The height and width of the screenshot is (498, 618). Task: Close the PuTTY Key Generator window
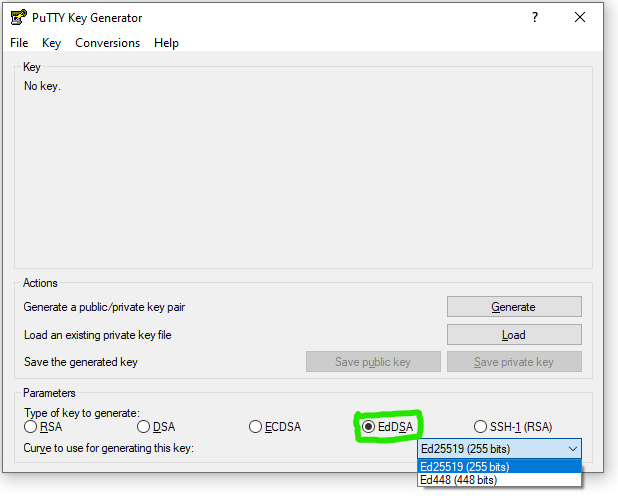[580, 17]
